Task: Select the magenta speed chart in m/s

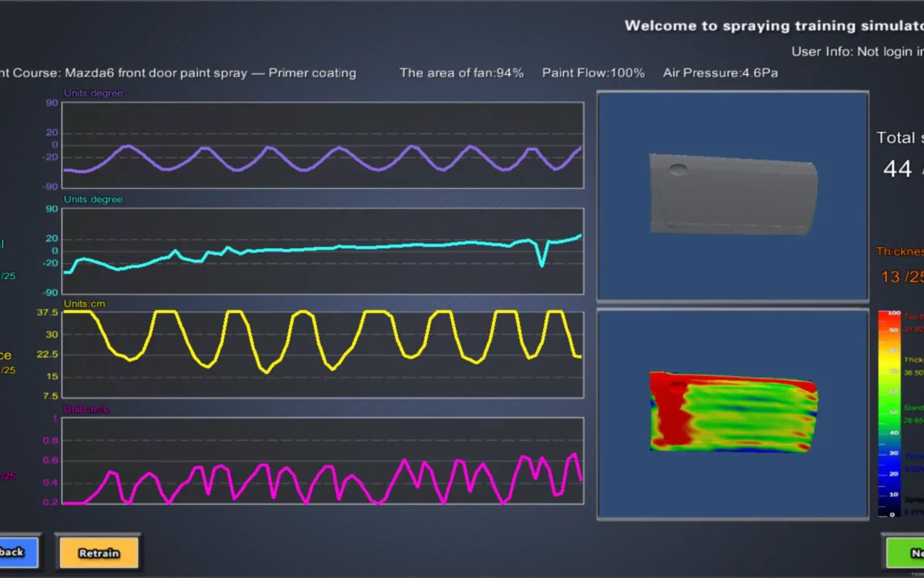Action: (x=322, y=461)
